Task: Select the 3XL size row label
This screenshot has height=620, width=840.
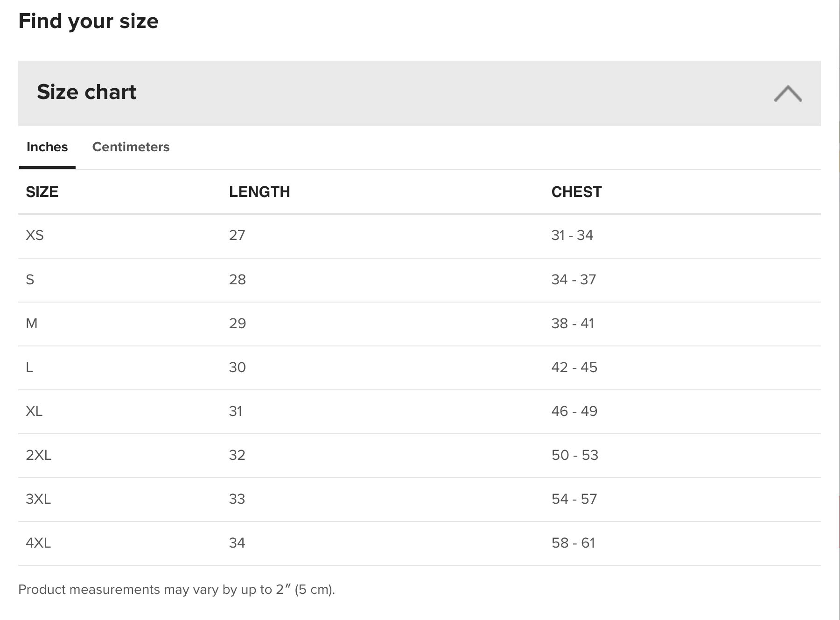Action: 38,499
